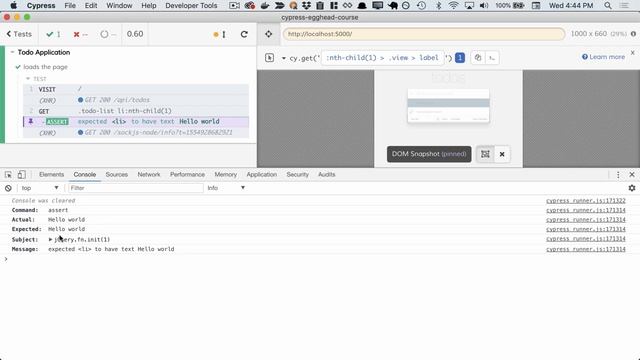Open the File menu
This screenshot has width=640, height=360.
70,6
